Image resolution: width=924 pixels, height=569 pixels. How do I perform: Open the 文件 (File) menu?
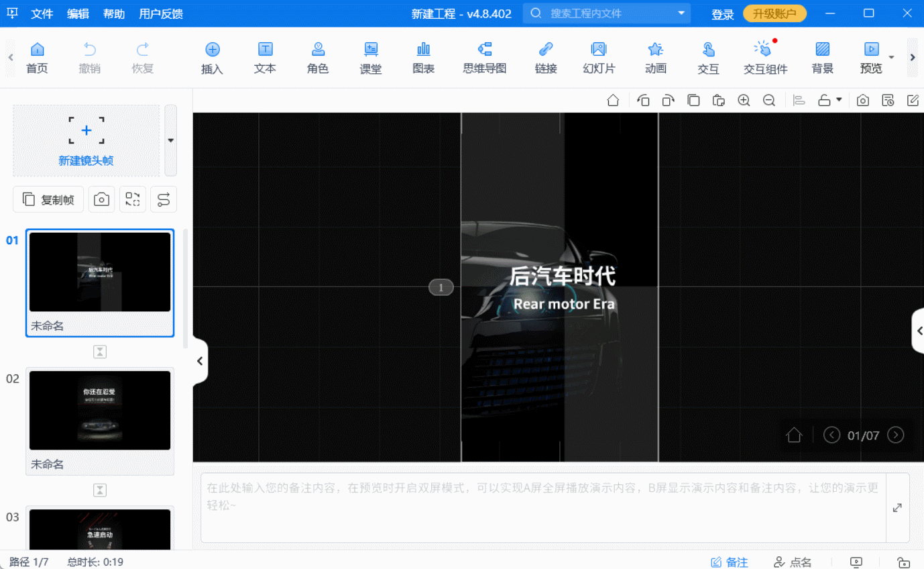tap(42, 13)
